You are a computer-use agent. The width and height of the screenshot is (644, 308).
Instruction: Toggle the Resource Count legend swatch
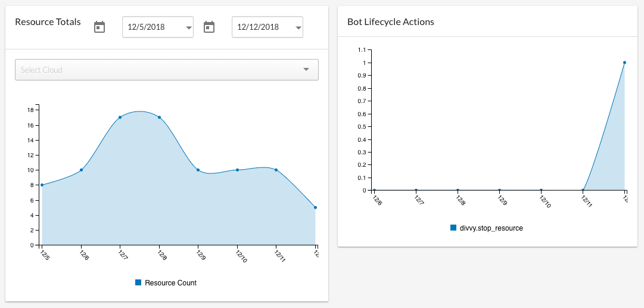click(138, 282)
